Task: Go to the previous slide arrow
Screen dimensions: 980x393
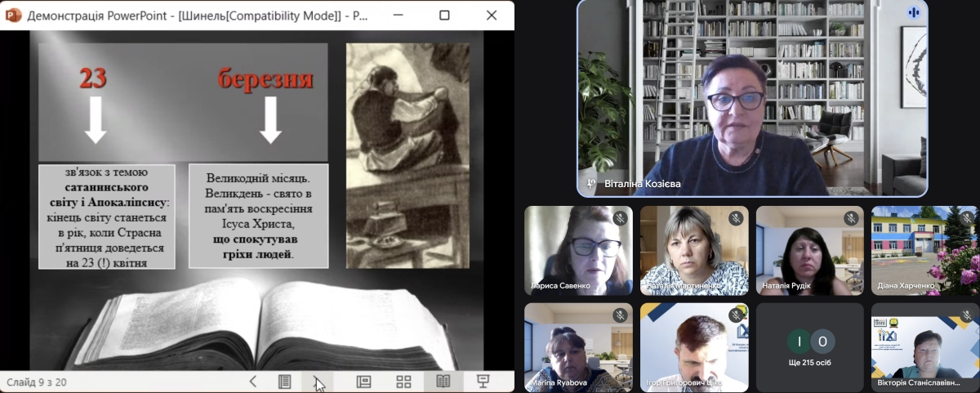Action: 253,382
